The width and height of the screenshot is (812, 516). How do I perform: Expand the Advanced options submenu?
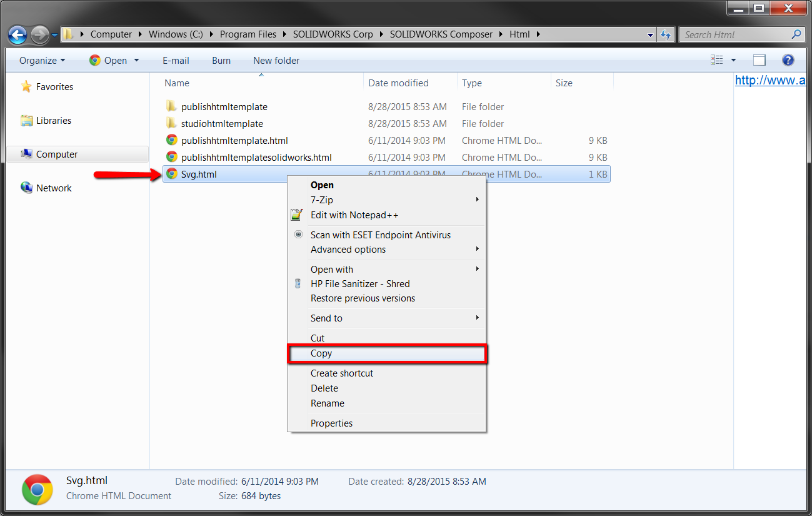[x=386, y=250]
